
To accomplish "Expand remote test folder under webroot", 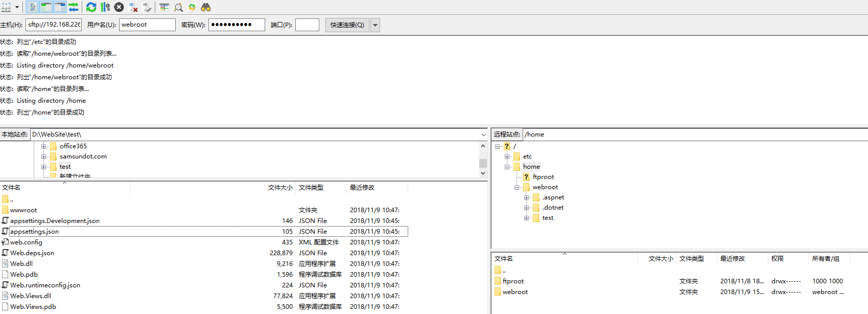I will 526,218.
